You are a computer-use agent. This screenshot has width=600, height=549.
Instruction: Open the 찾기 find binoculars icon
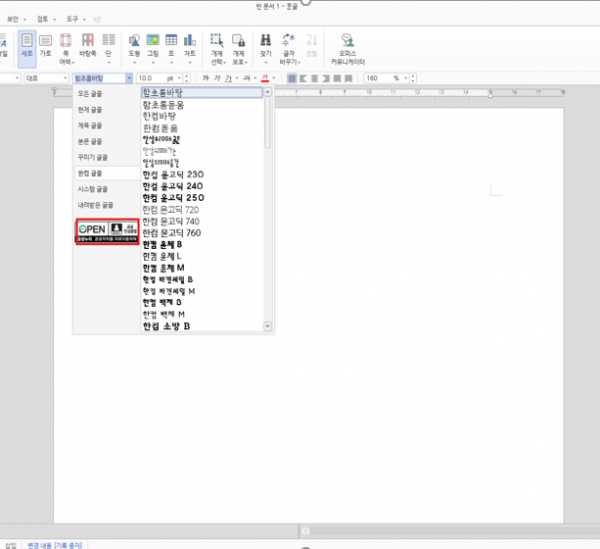click(x=266, y=49)
